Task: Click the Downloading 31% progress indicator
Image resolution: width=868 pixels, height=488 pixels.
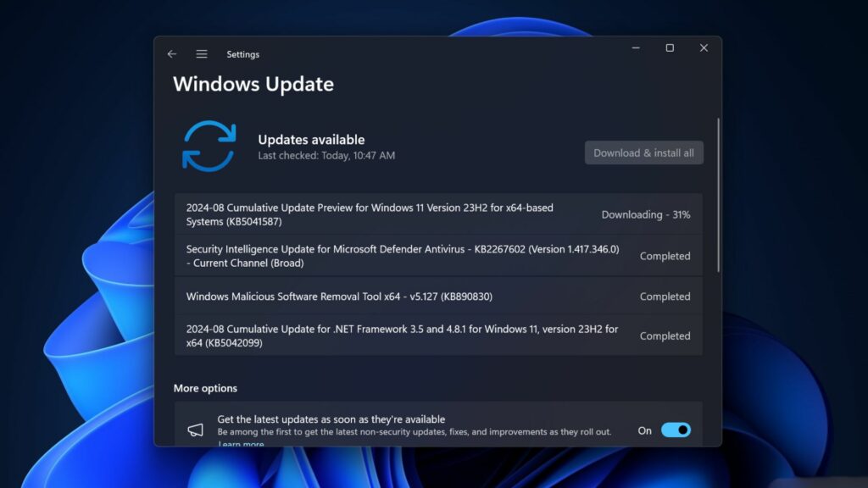Action: pyautogui.click(x=644, y=214)
